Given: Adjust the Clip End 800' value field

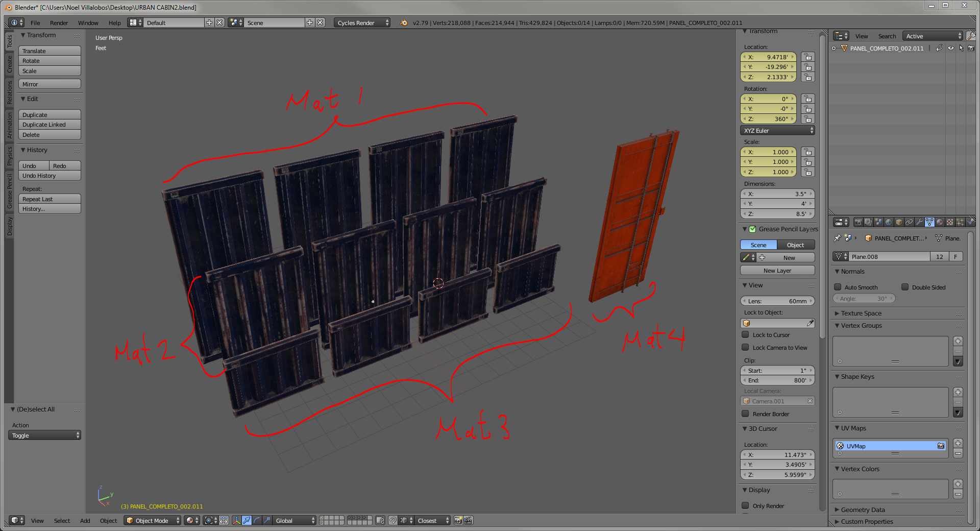Looking at the screenshot, I should pos(777,380).
